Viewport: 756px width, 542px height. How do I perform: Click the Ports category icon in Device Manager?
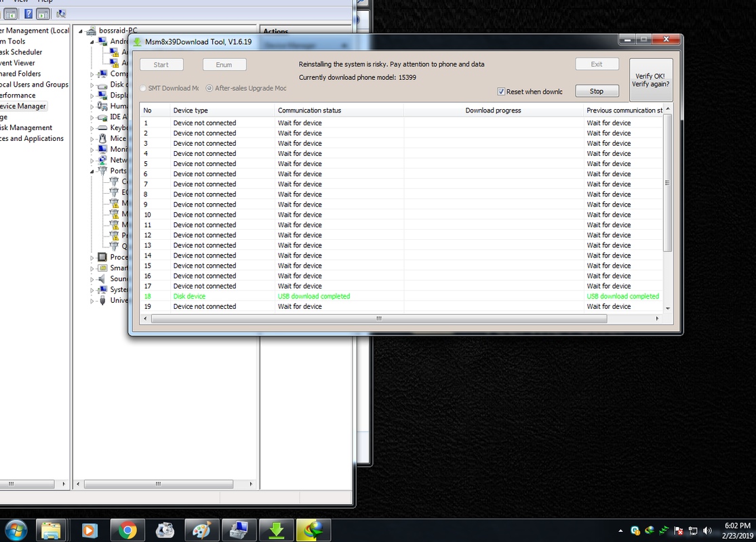tap(102, 171)
